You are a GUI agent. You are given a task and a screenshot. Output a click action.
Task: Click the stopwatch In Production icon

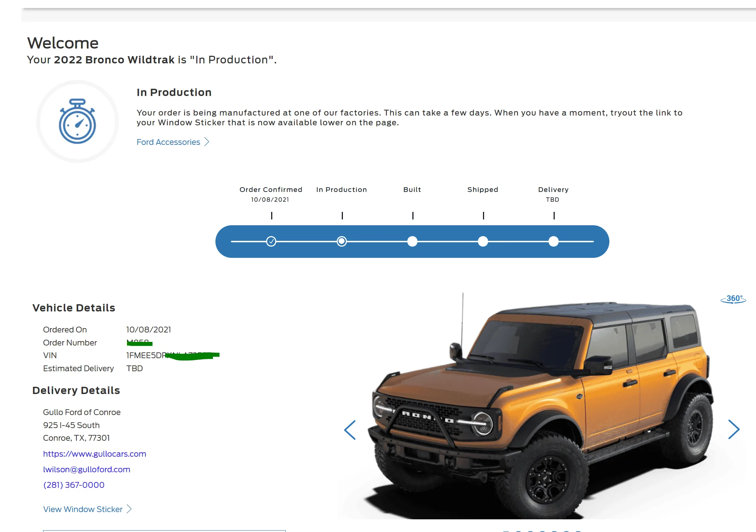(x=77, y=121)
